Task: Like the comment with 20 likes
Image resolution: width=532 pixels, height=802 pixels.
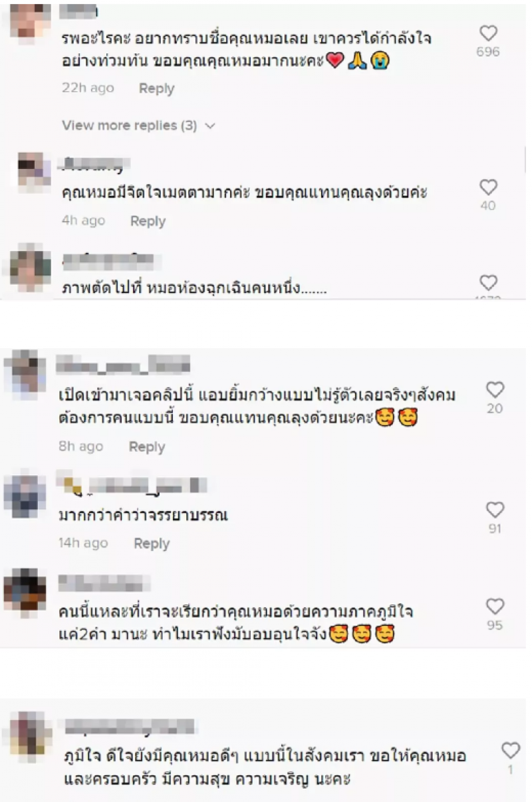Action: click(495, 390)
